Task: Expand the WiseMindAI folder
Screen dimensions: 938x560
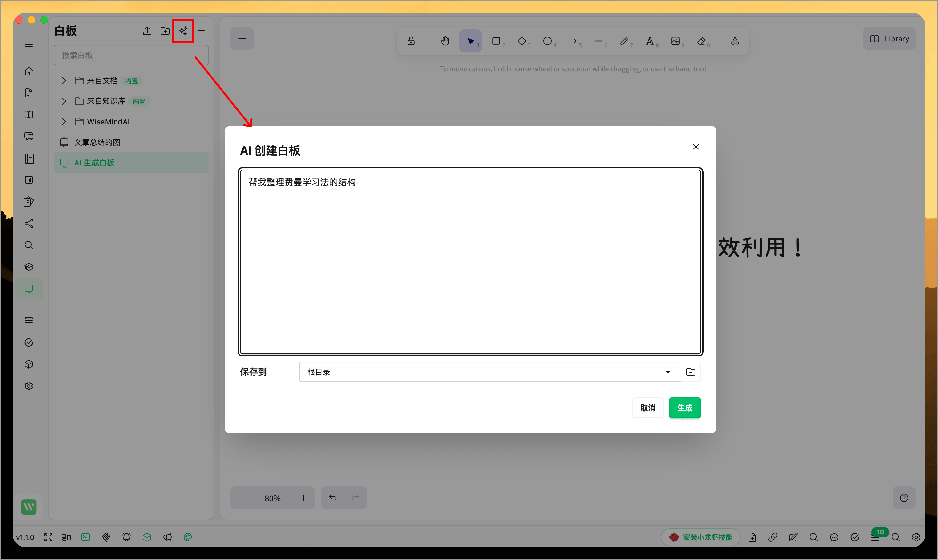Action: pyautogui.click(x=64, y=122)
